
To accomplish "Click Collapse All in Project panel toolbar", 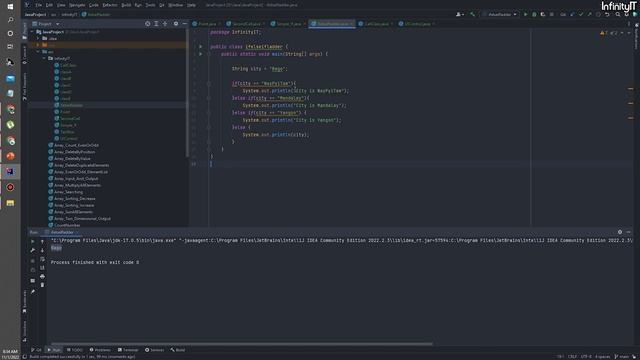I will point(165,24).
